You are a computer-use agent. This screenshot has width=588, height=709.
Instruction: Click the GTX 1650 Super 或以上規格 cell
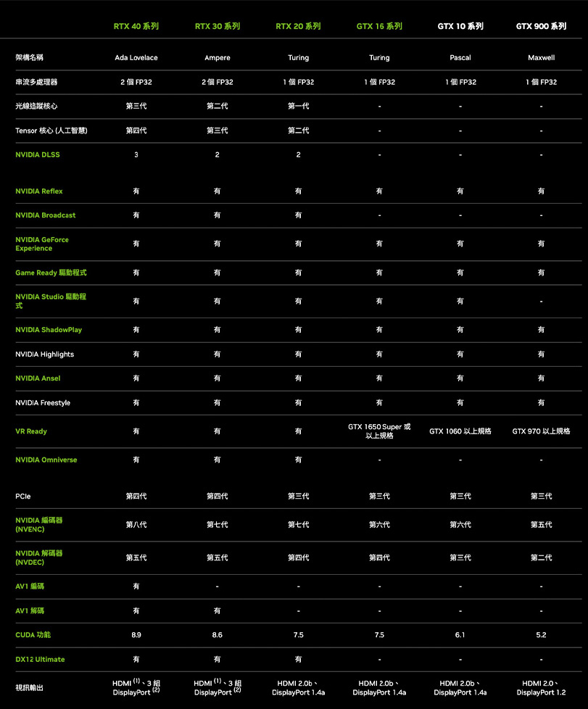click(x=379, y=431)
